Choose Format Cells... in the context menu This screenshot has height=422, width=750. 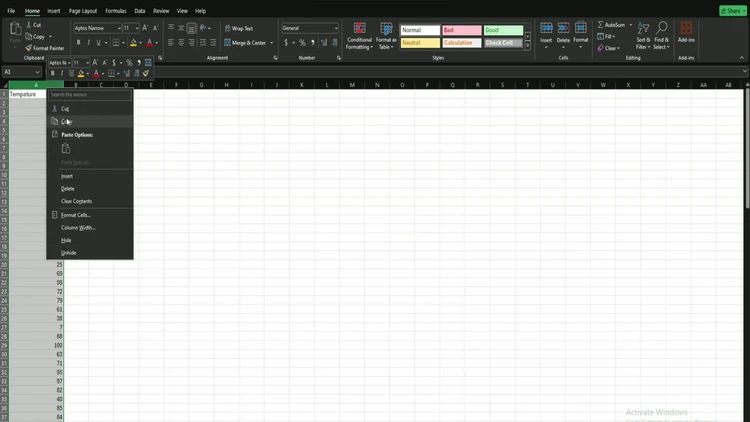90,215
